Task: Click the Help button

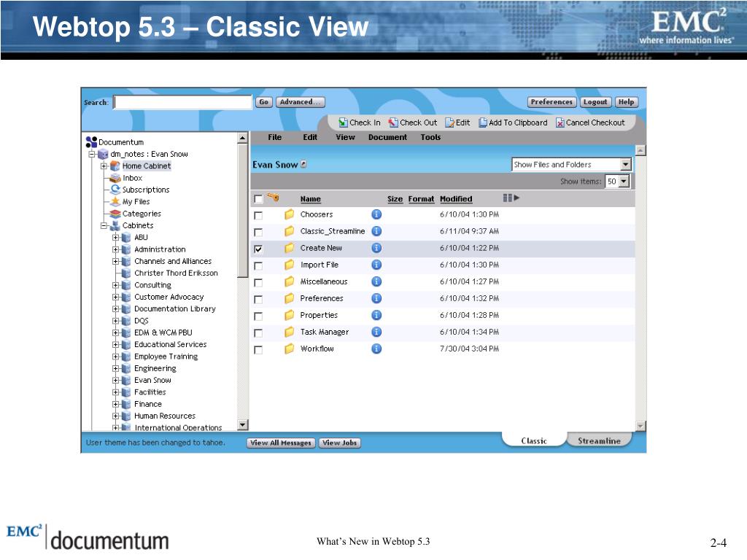Action: click(627, 102)
